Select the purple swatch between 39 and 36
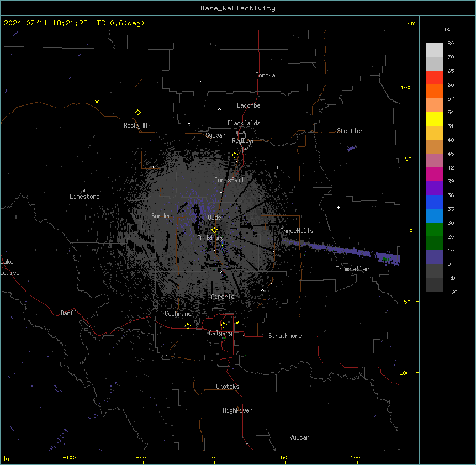The height and width of the screenshot is (465, 476). tap(434, 188)
